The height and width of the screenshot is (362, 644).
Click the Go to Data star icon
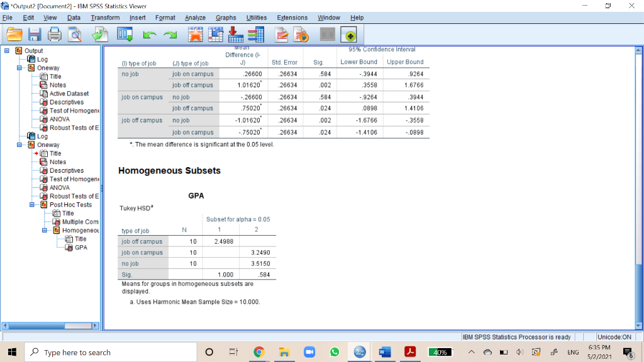click(x=196, y=35)
